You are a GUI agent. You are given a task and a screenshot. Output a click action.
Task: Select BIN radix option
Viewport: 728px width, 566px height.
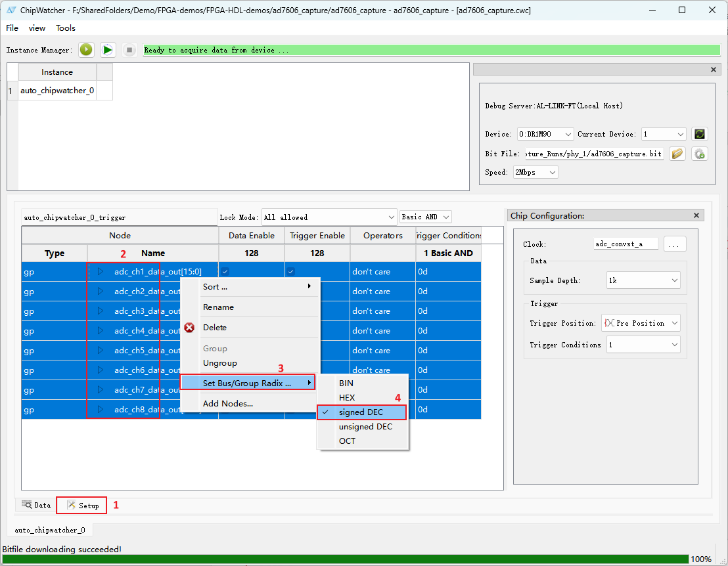[362, 383]
